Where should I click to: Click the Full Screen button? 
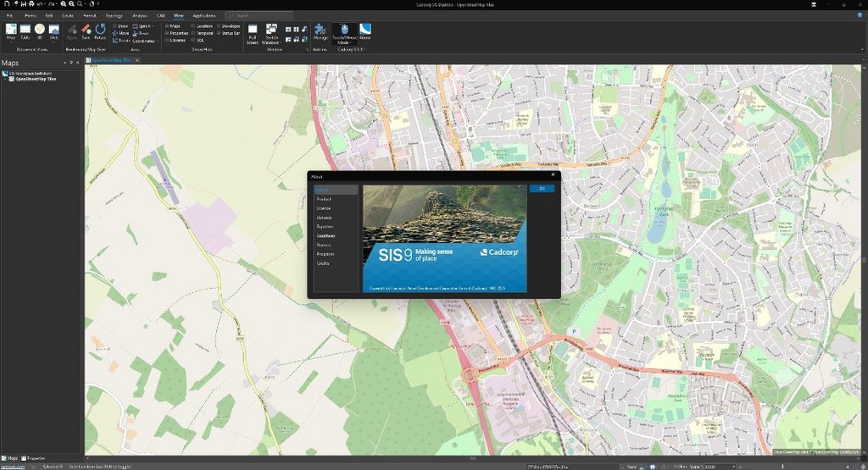(x=253, y=34)
